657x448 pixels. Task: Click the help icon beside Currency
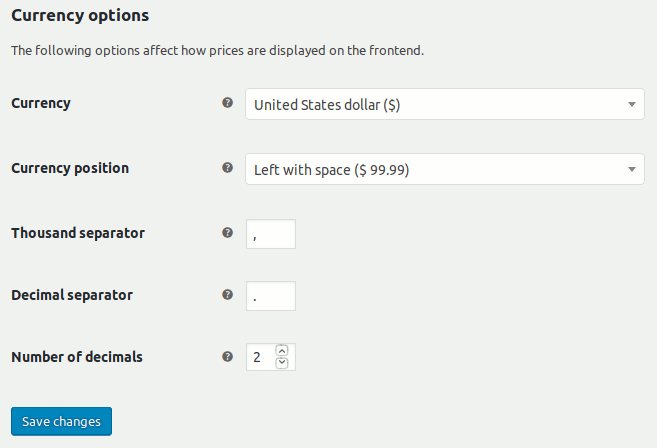coord(228,103)
